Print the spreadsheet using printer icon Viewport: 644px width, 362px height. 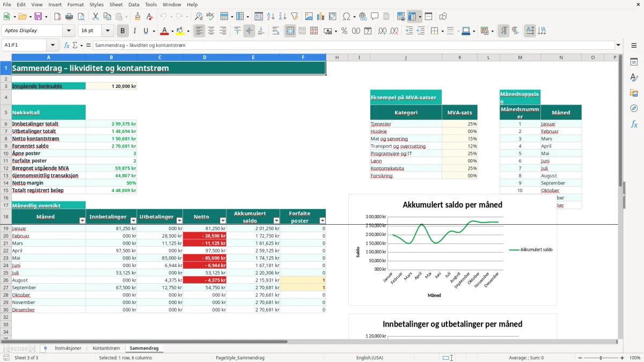coord(69,17)
